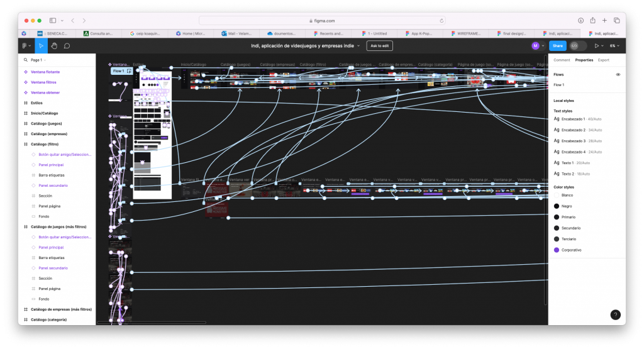The image size is (644, 349).
Task: Click the blue Share button
Action: [558, 46]
